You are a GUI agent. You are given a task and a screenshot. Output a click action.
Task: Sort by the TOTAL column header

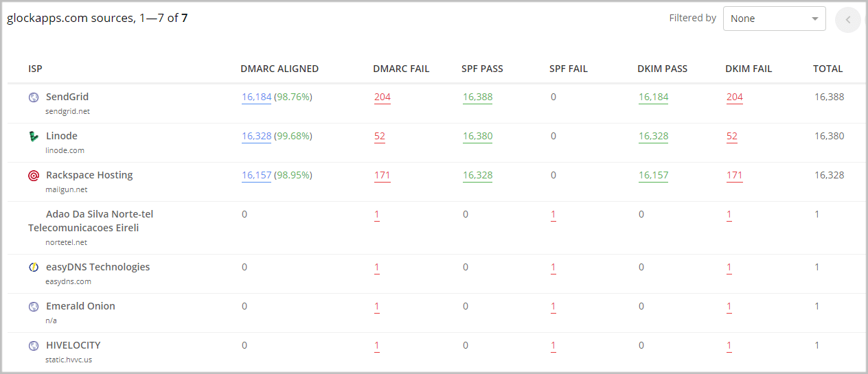827,69
